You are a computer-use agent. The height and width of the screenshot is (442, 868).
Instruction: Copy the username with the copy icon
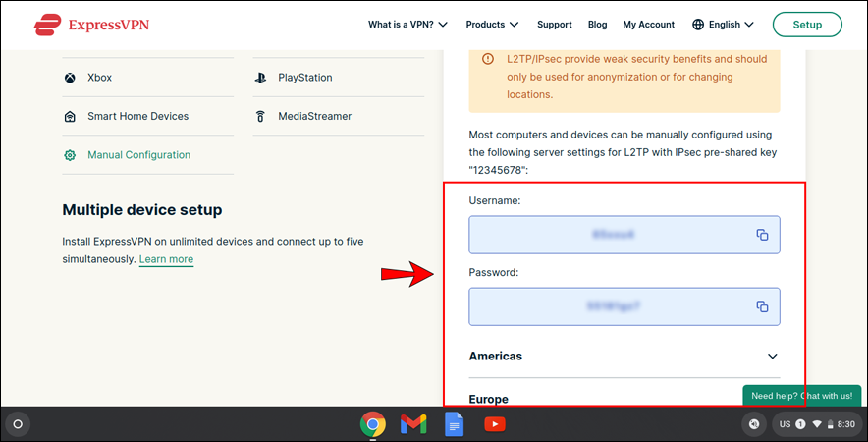tap(762, 235)
